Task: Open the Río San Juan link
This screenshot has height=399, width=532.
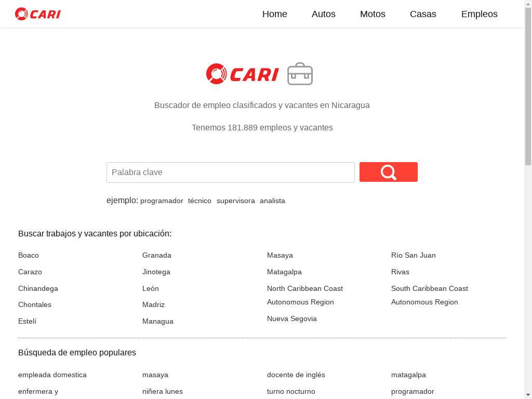Action: click(x=413, y=255)
